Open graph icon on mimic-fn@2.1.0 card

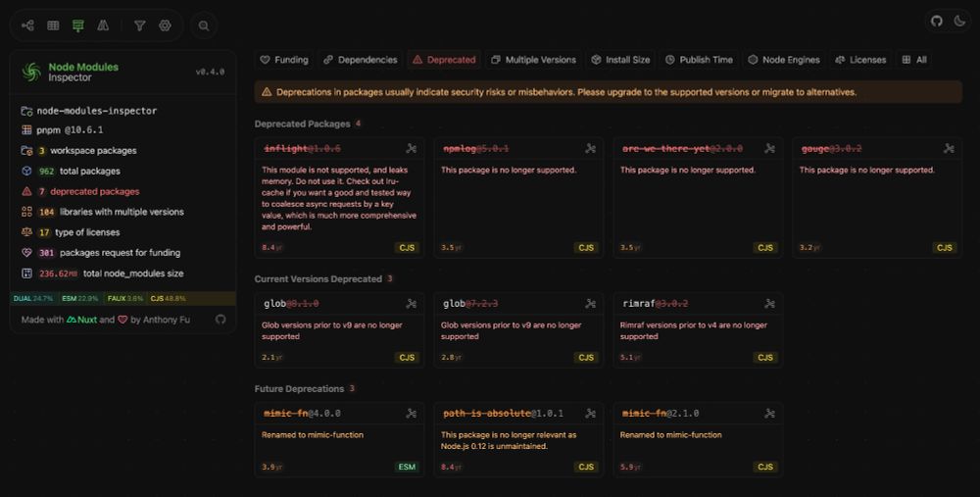[x=770, y=414]
